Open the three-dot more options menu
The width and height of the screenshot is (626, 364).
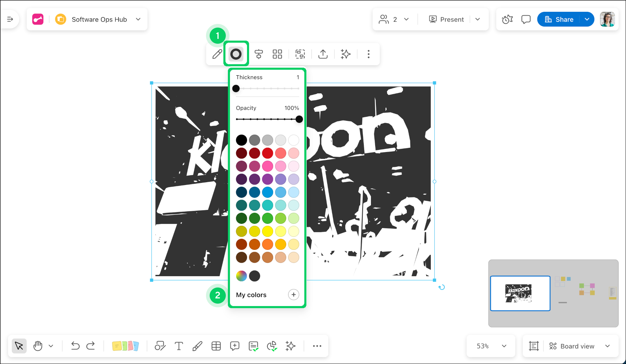coord(369,54)
